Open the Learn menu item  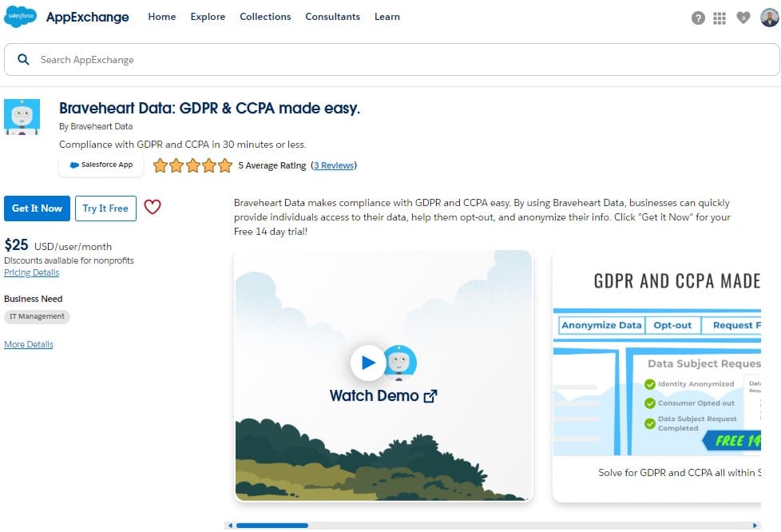tap(387, 17)
